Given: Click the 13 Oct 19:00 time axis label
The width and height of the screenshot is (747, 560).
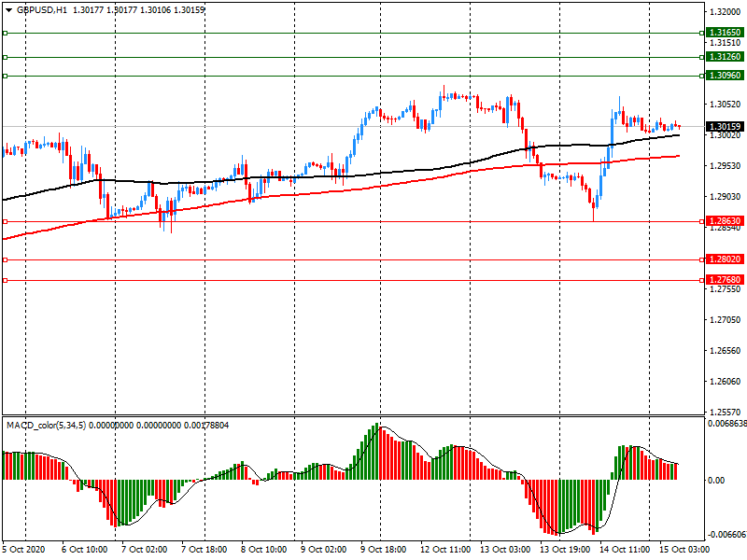Looking at the screenshot, I should (x=565, y=550).
